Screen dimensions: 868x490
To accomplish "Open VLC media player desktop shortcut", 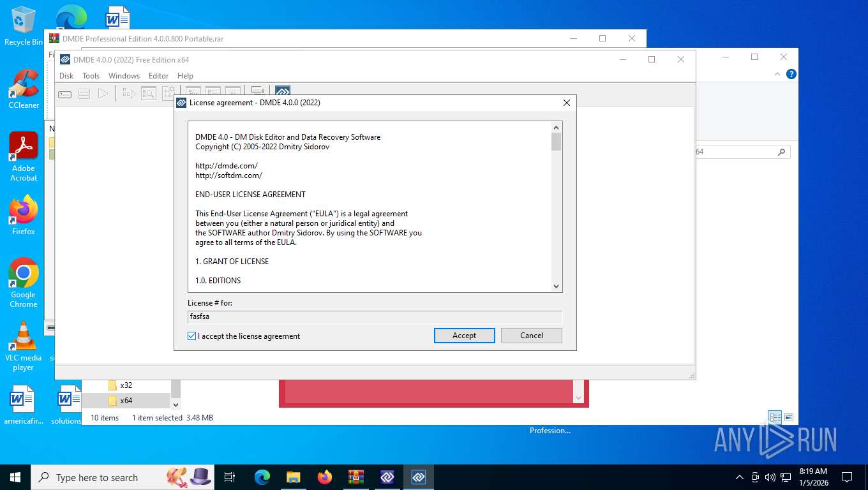I will [x=24, y=346].
